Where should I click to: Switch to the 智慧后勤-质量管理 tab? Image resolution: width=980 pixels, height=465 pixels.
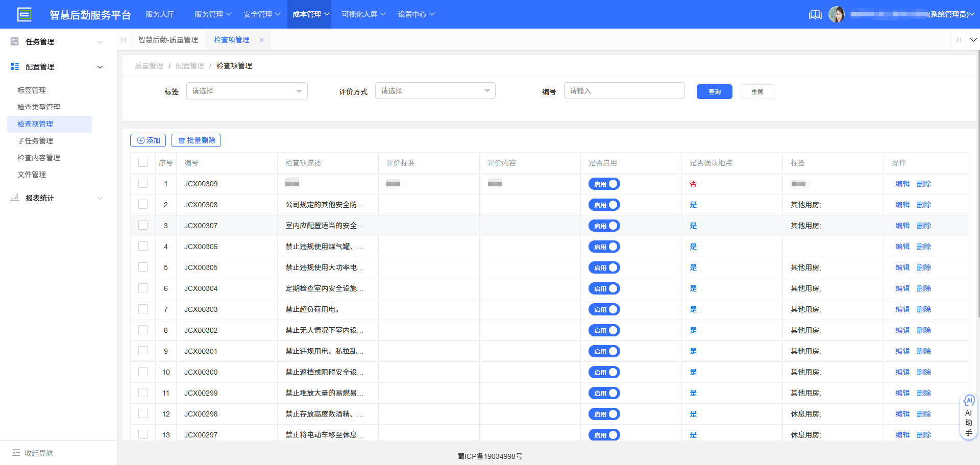(168, 39)
